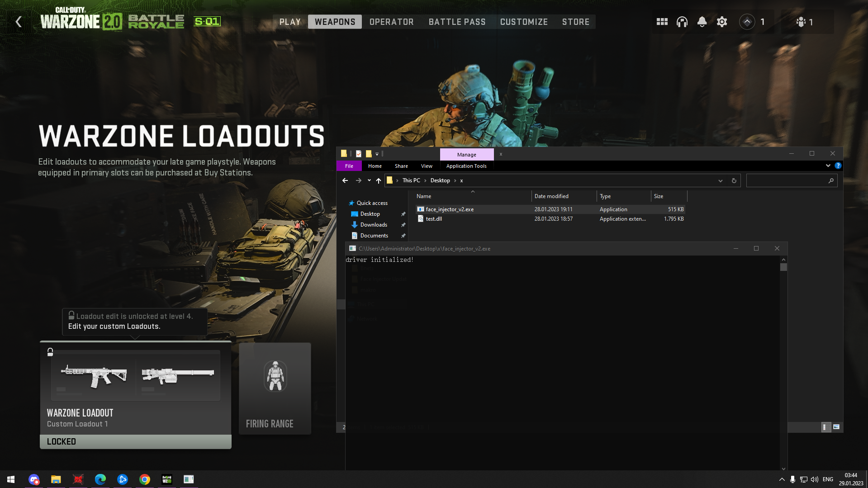The image size is (868, 488).
Task: Go up one folder level
Action: click(379, 180)
